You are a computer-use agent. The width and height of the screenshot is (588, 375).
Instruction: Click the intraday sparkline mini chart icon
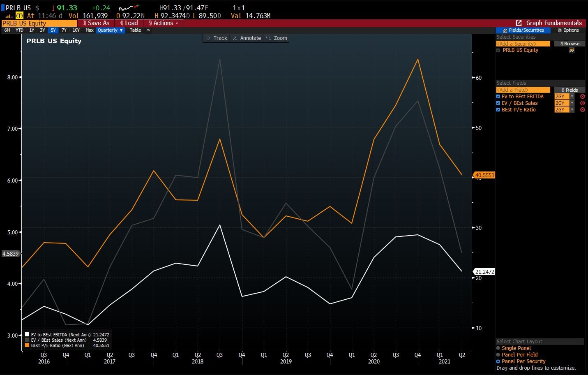(x=129, y=8)
